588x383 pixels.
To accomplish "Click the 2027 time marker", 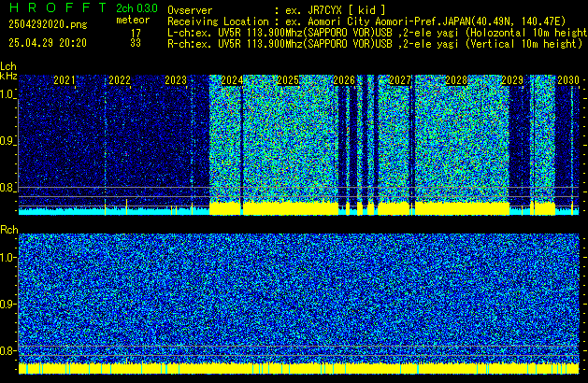I will pos(400,80).
